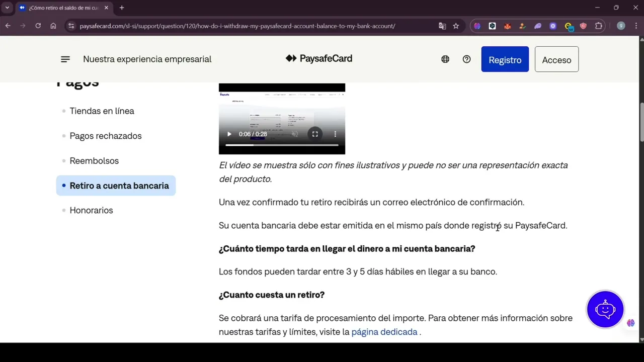The width and height of the screenshot is (644, 362).
Task: Open a new browser tab
Action: pos(122,8)
